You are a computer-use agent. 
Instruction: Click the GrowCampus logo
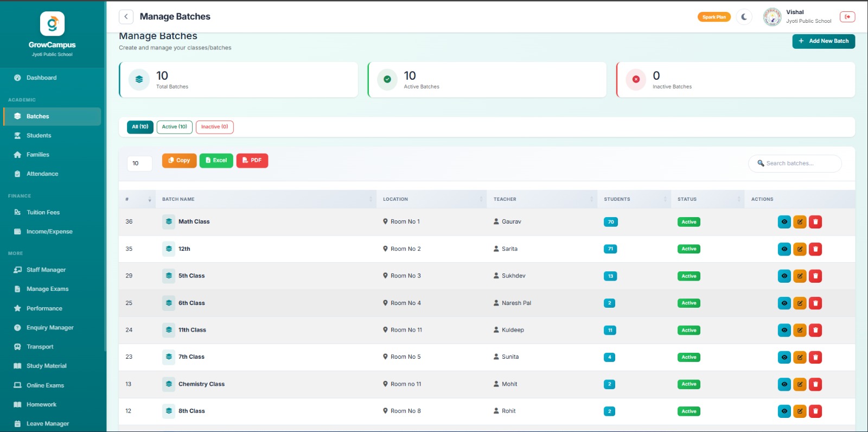pos(52,24)
